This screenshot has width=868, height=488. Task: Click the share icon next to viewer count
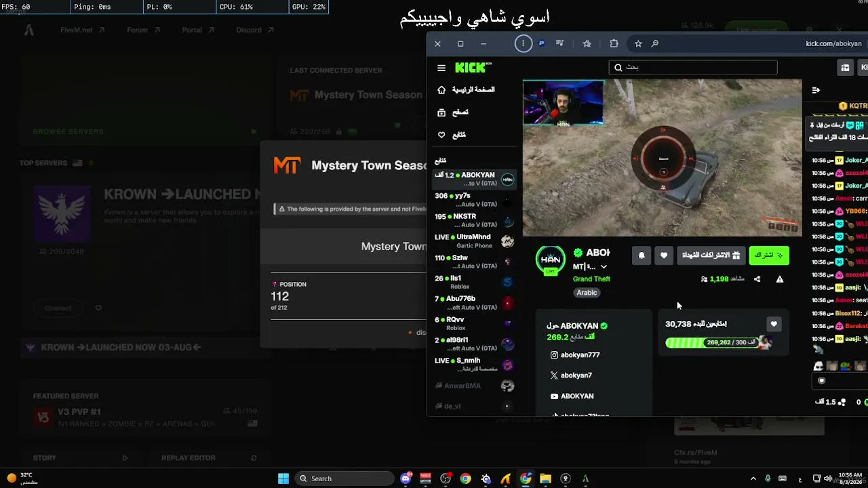coord(757,279)
